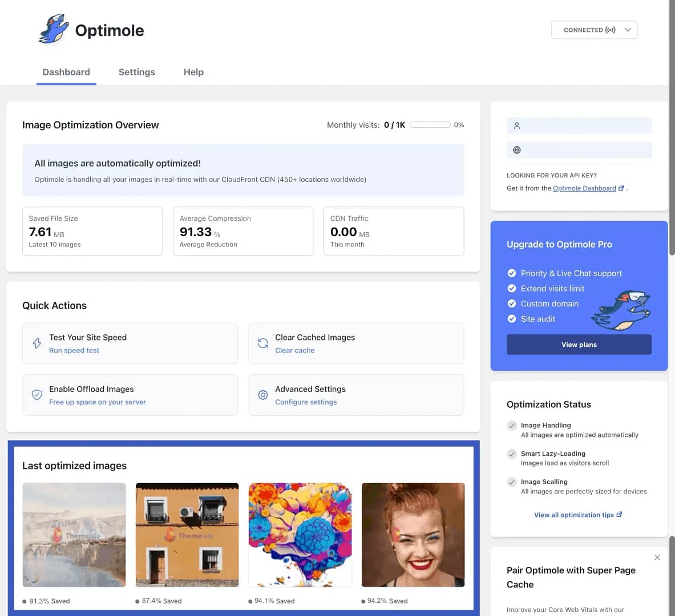
Task: Click the lightning bolt speed test icon
Action: coord(37,343)
